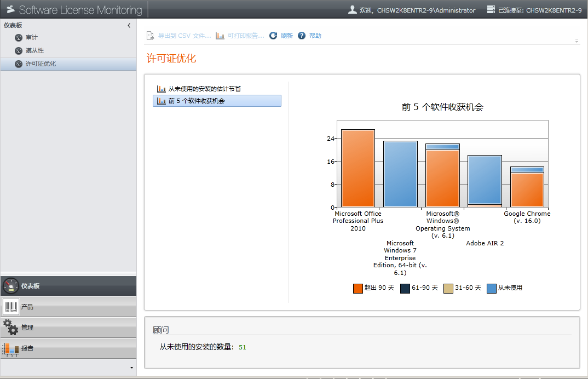The image size is (588, 379).
Task: Click the printable report chart icon
Action: point(220,36)
